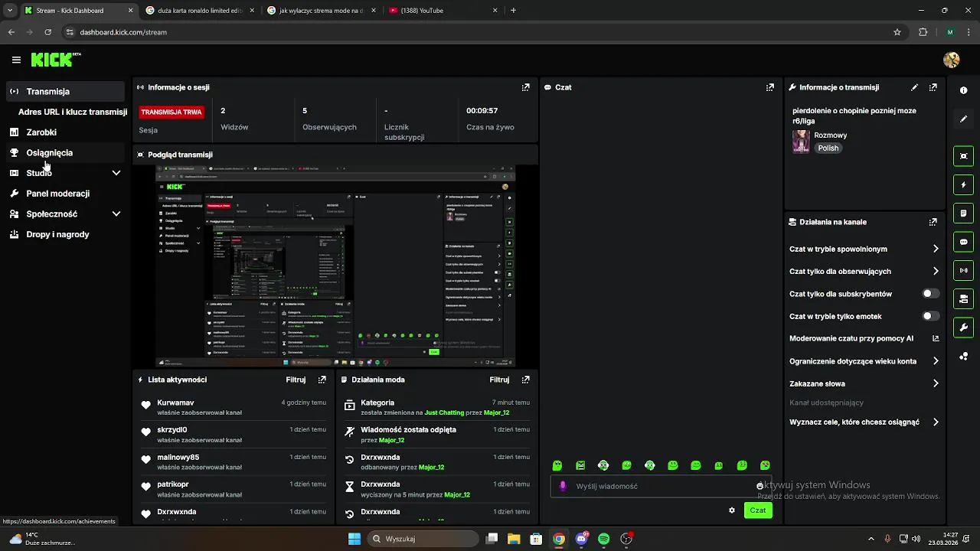This screenshot has width=980, height=551.
Task: Open the emoji picker in chat input
Action: tap(759, 486)
